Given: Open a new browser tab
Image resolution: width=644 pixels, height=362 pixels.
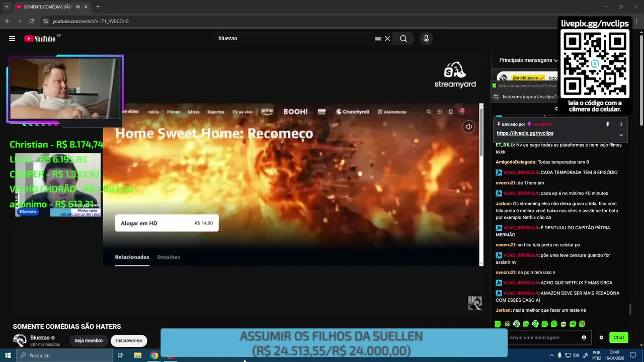Looking at the screenshot, I should pyautogui.click(x=98, y=7).
